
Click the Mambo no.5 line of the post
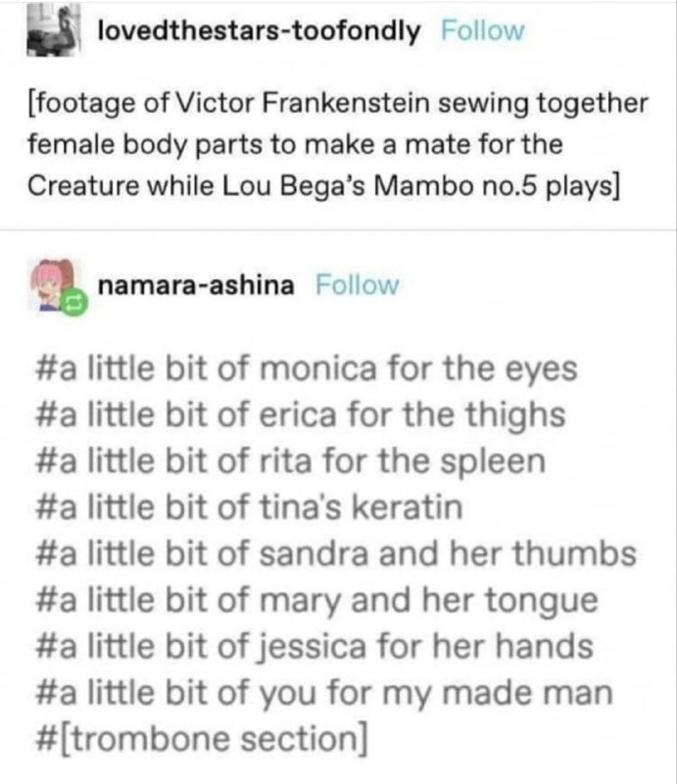tap(323, 186)
